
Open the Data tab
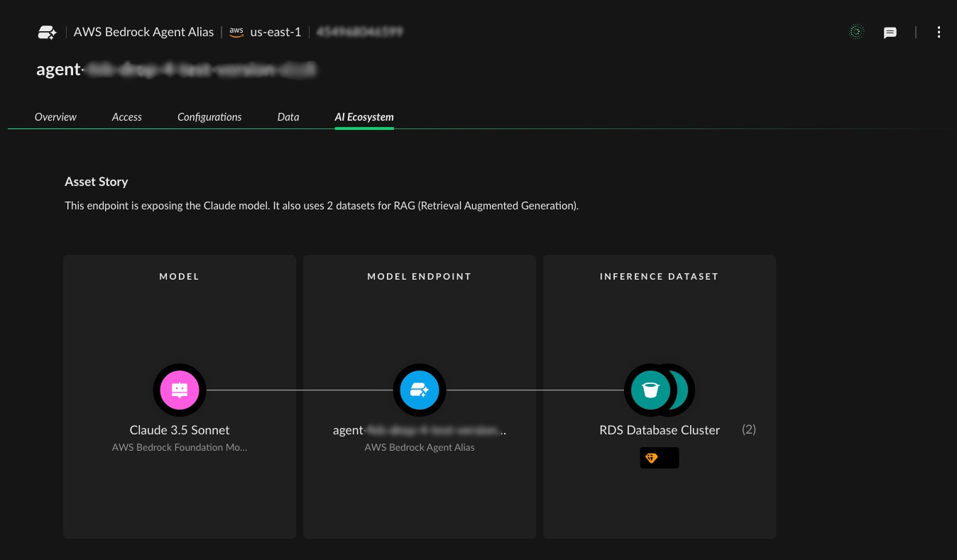[288, 117]
